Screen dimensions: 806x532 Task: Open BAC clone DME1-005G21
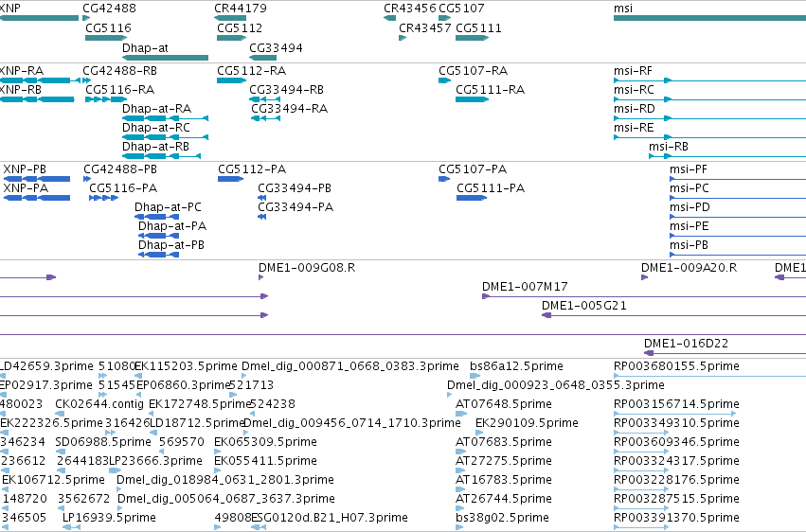click(584, 306)
